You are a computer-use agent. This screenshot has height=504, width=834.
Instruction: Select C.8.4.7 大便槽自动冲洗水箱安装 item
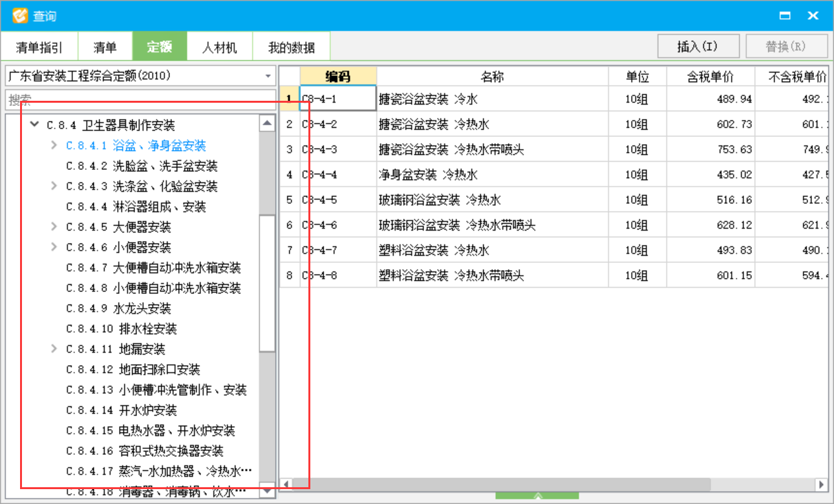click(153, 268)
